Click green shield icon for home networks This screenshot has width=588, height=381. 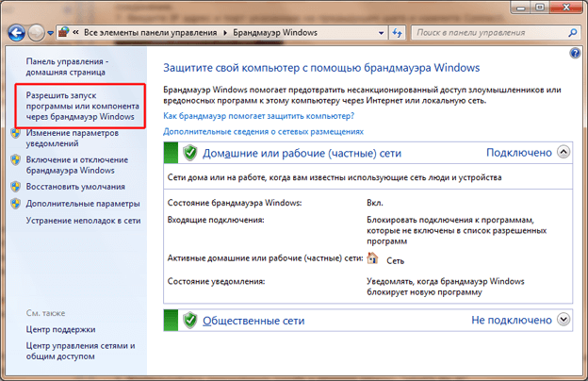190,153
